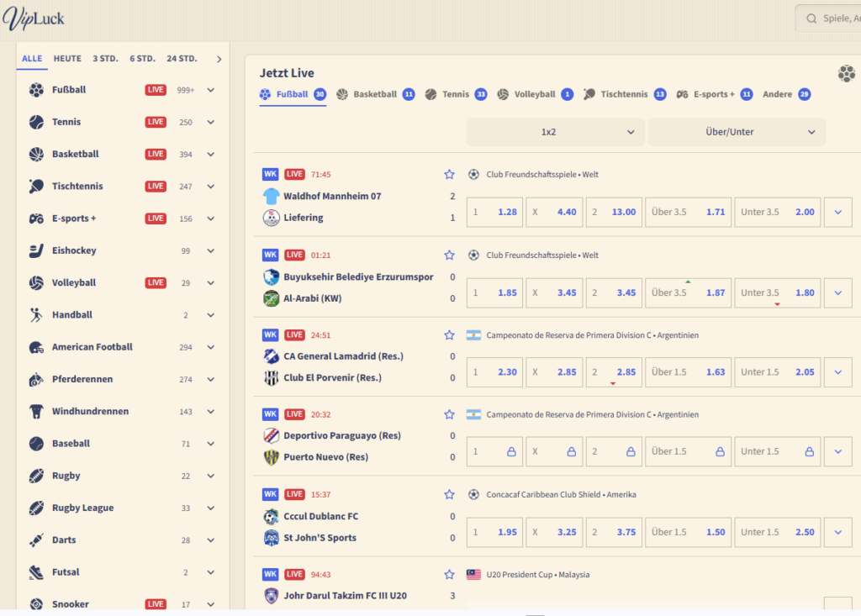This screenshot has width=861, height=616.
Task: Select the 3 STD. time filter
Action: tap(105, 59)
